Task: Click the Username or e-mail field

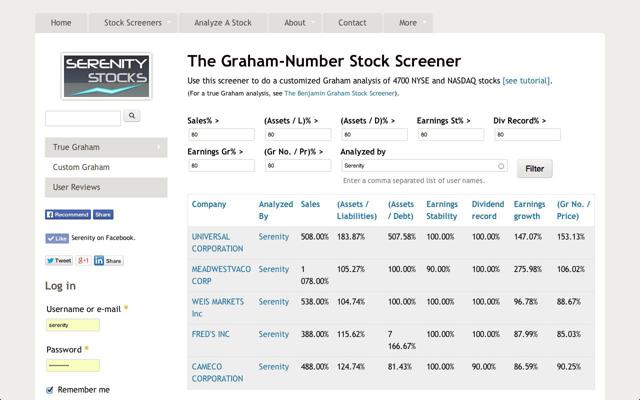Action: [73, 325]
